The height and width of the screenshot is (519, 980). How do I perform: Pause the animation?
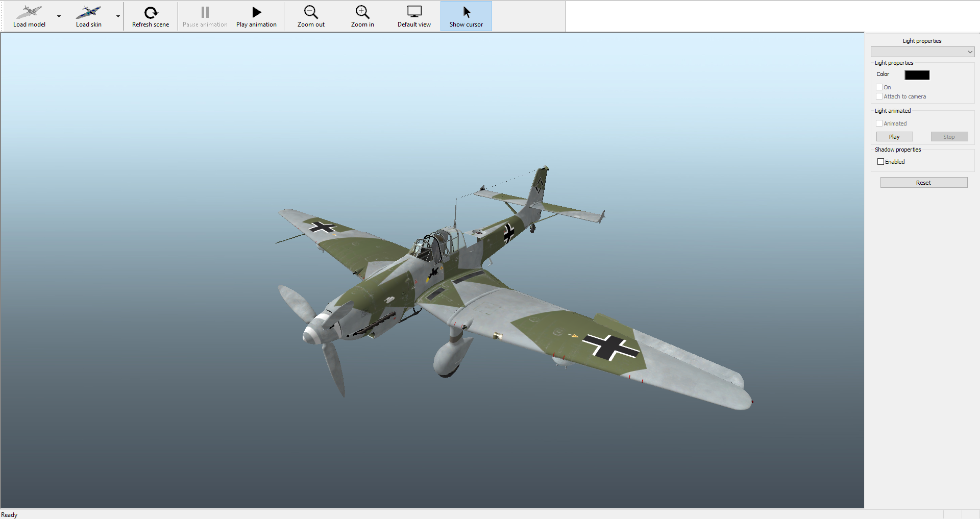[205, 16]
